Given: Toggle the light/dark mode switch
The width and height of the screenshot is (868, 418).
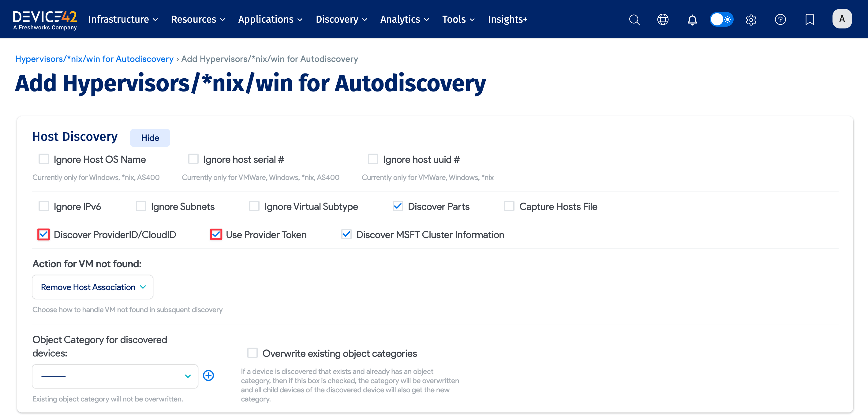Looking at the screenshot, I should click(721, 19).
